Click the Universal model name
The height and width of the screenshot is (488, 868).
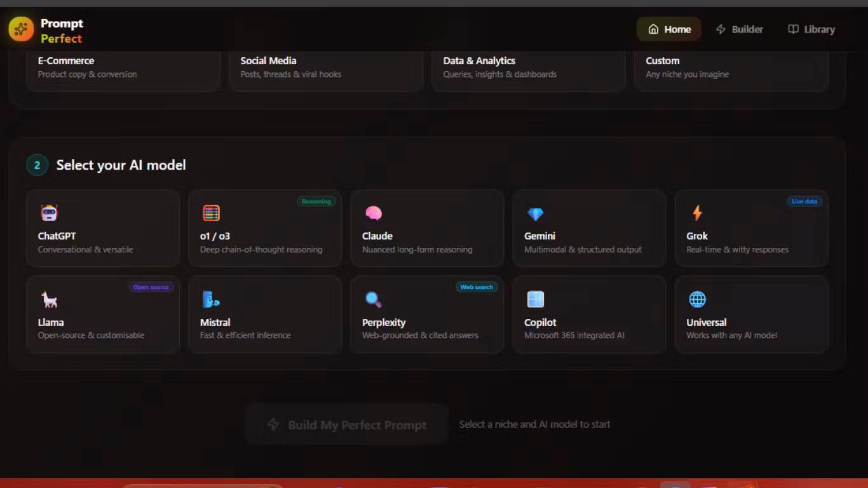tap(707, 322)
